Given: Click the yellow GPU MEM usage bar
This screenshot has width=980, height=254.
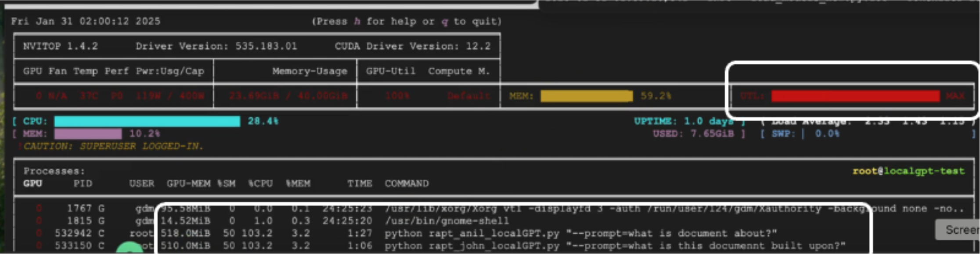Looking at the screenshot, I should pos(587,96).
